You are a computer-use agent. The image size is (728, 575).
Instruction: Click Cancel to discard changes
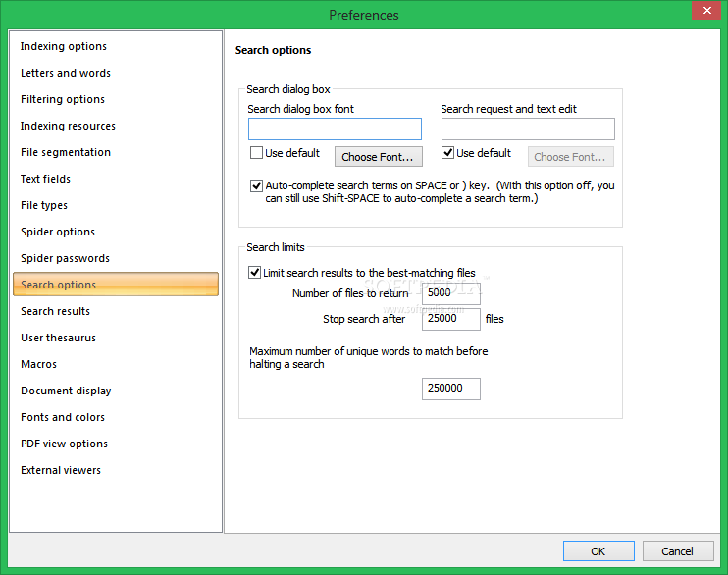pyautogui.click(x=678, y=550)
